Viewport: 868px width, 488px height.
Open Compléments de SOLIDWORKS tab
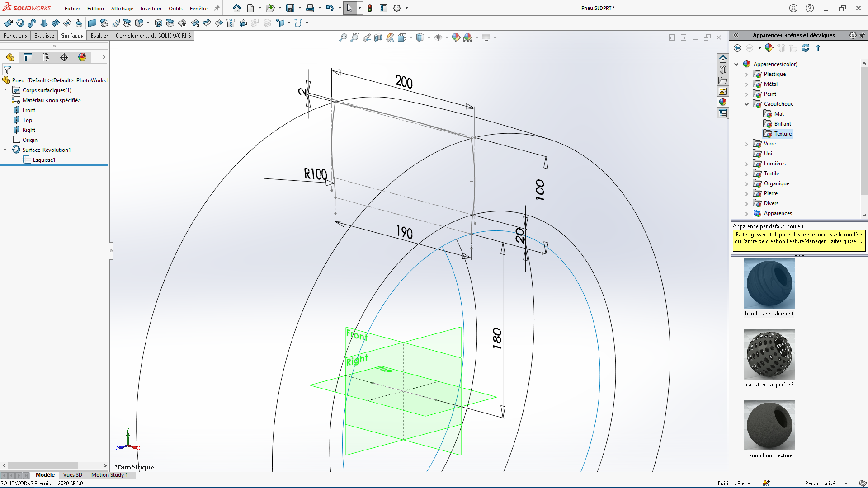tap(153, 36)
